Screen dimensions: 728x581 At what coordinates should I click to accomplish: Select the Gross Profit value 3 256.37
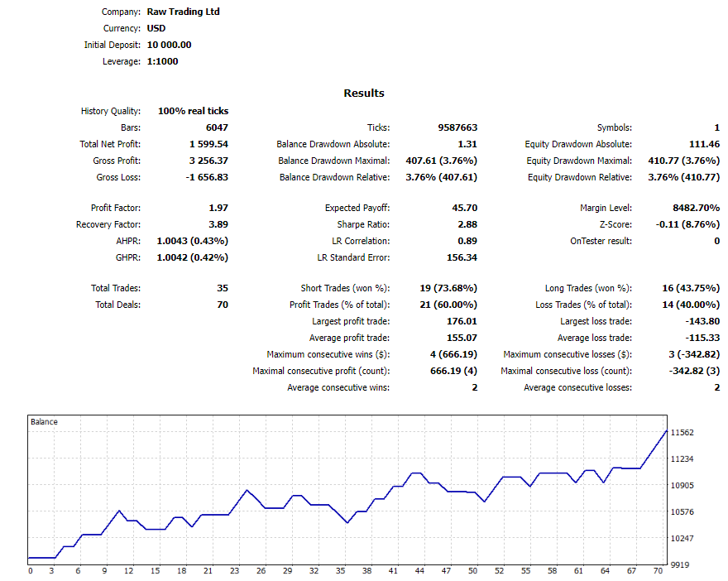208,161
